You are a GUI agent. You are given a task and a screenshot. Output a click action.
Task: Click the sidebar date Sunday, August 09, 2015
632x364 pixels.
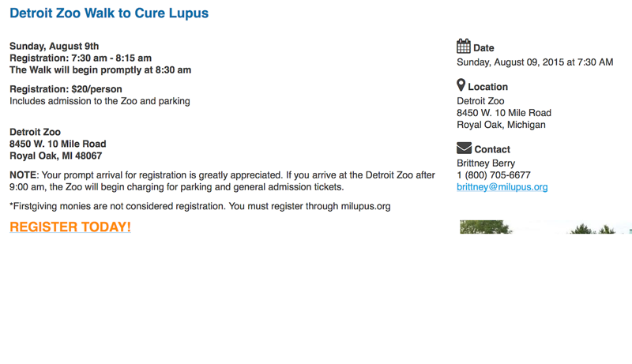pyautogui.click(x=535, y=62)
